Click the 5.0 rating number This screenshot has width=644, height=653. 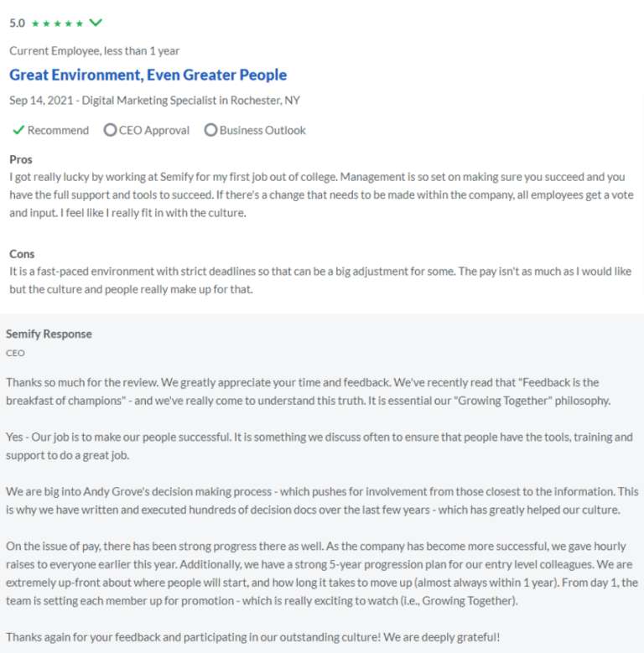[x=17, y=23]
